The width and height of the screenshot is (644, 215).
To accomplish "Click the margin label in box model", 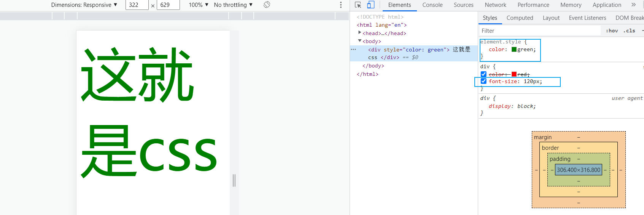I will 543,137.
